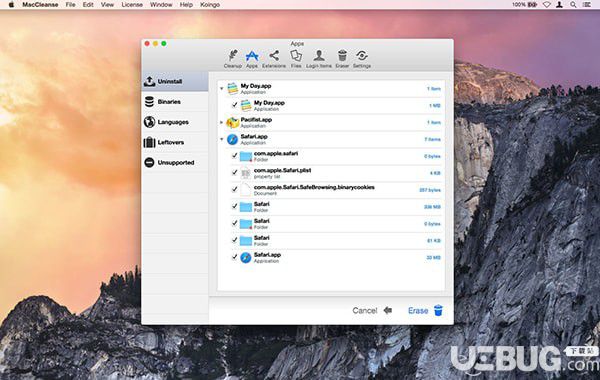Open the Koingo menu
The width and height of the screenshot is (600, 380).
click(210, 5)
